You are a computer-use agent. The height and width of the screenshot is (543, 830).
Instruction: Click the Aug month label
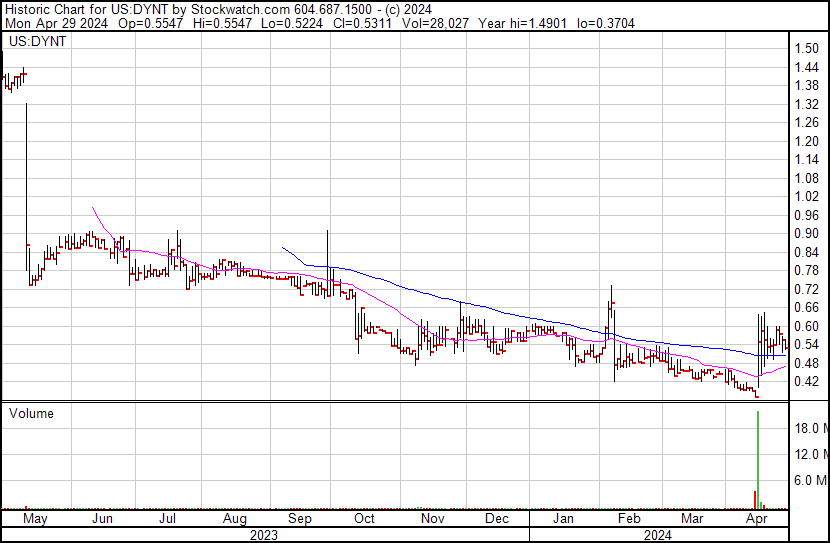click(234, 519)
